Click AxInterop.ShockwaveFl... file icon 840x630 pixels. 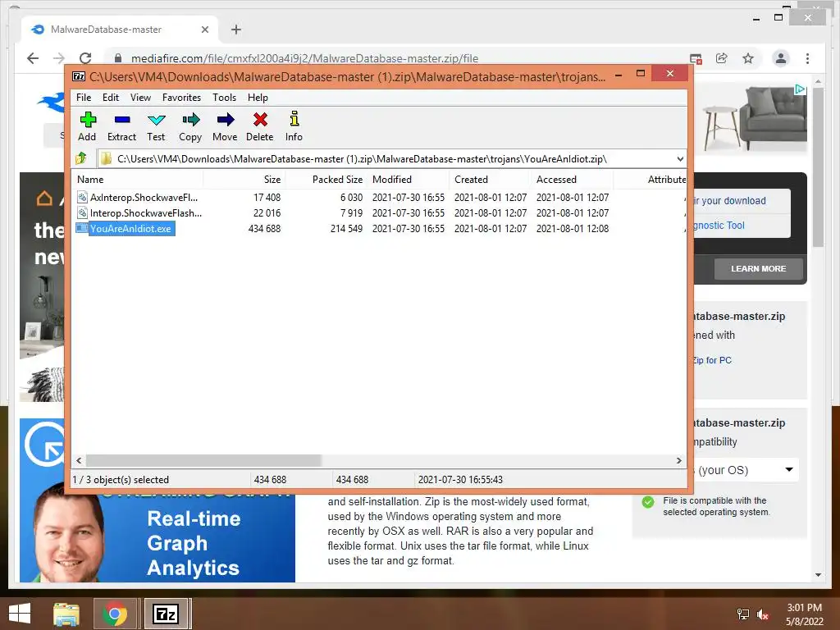(82, 197)
